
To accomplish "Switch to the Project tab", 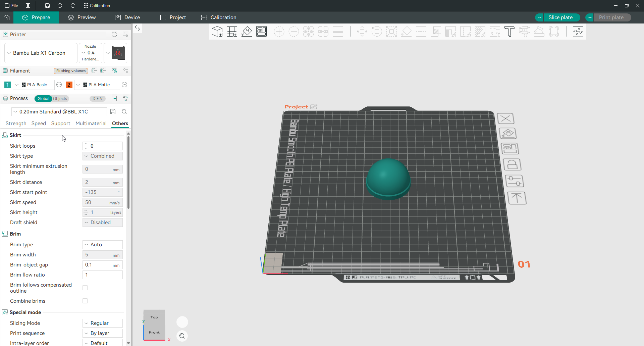I will (173, 17).
